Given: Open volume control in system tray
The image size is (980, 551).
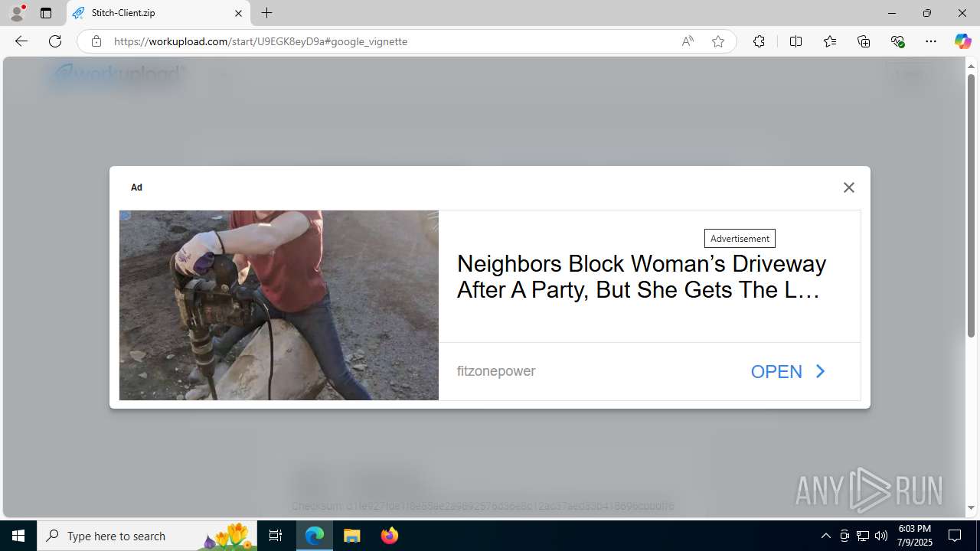Looking at the screenshot, I should click(881, 536).
